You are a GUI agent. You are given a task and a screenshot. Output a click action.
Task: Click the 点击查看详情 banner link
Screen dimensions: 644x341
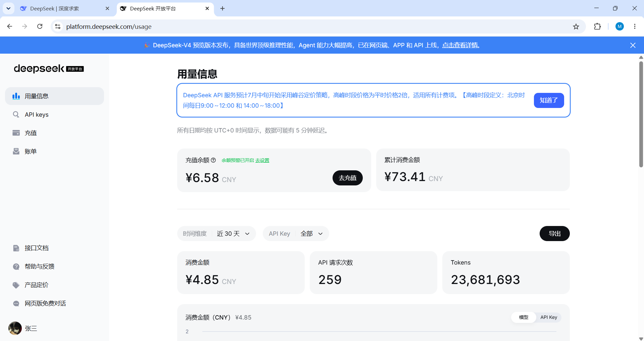click(x=460, y=45)
